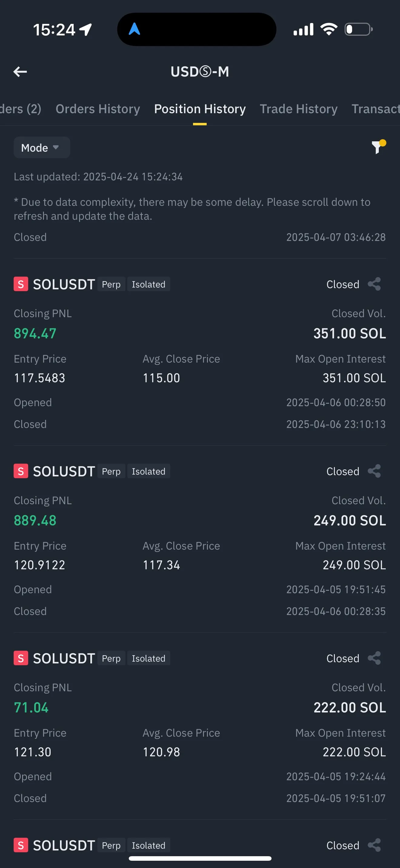Tap SOLUSDT title with 222.00 SOL volume
This screenshot has width=400, height=868.
click(64, 658)
